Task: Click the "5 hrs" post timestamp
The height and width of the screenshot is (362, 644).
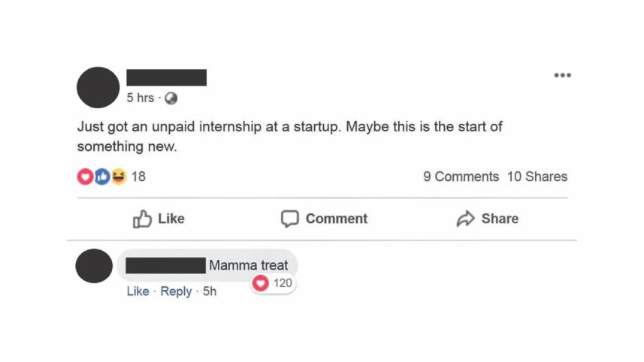Action: pos(140,98)
